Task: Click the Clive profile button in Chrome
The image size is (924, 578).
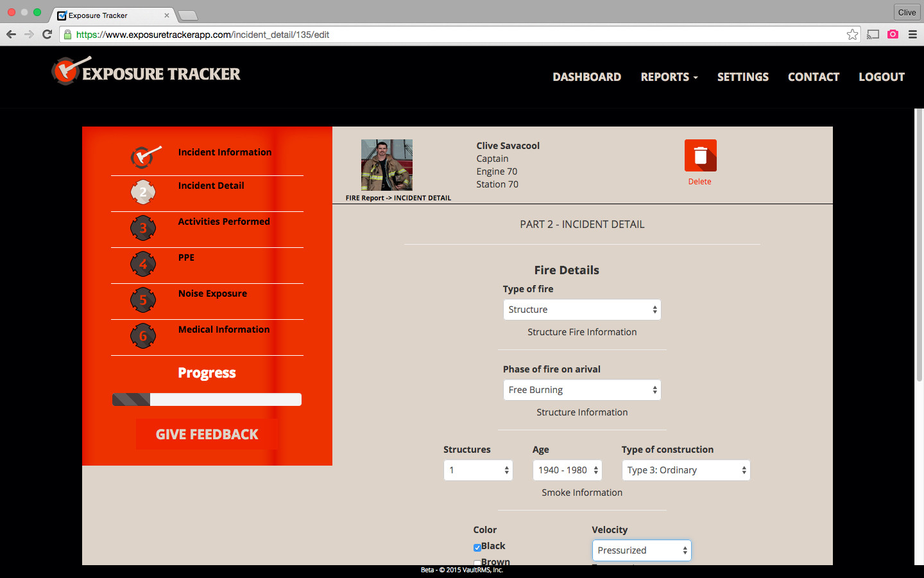Action: (907, 12)
